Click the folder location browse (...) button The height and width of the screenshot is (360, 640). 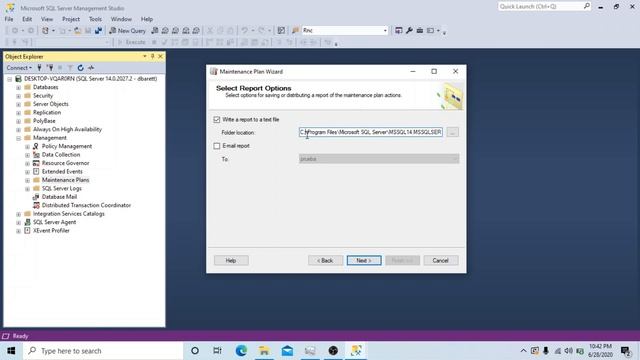pyautogui.click(x=453, y=132)
